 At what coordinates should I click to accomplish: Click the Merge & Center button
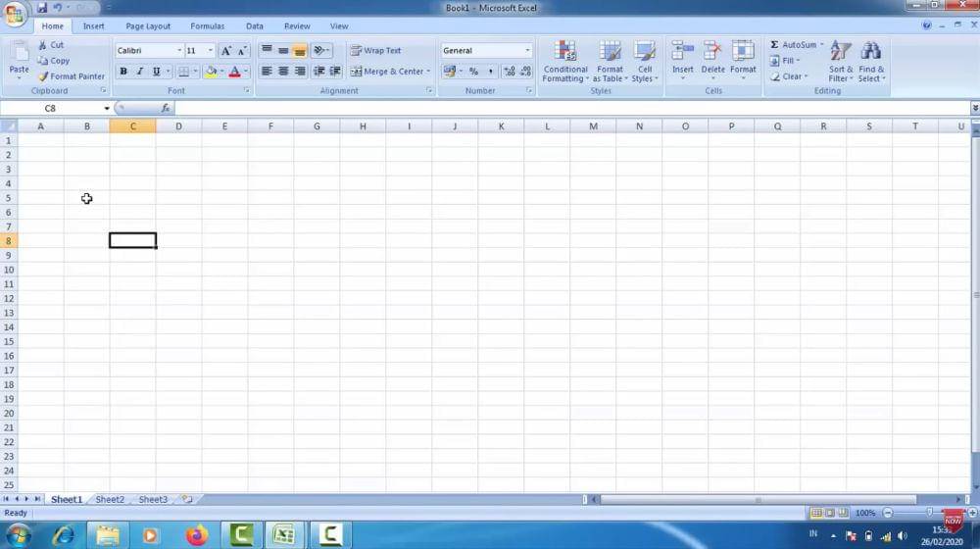click(390, 72)
